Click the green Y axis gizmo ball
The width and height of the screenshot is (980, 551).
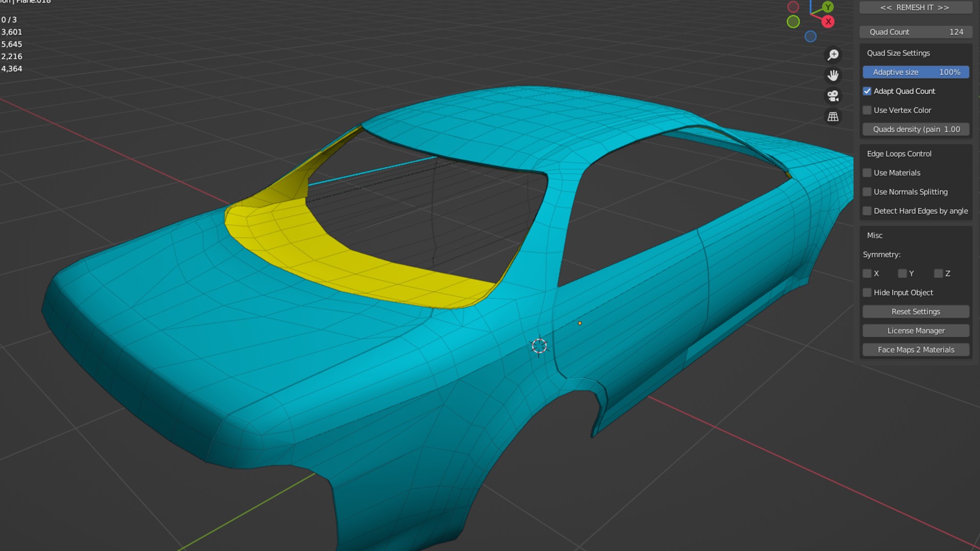(828, 7)
